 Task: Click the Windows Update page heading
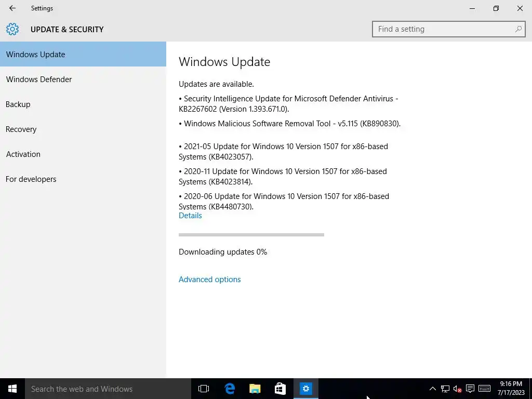(224, 62)
